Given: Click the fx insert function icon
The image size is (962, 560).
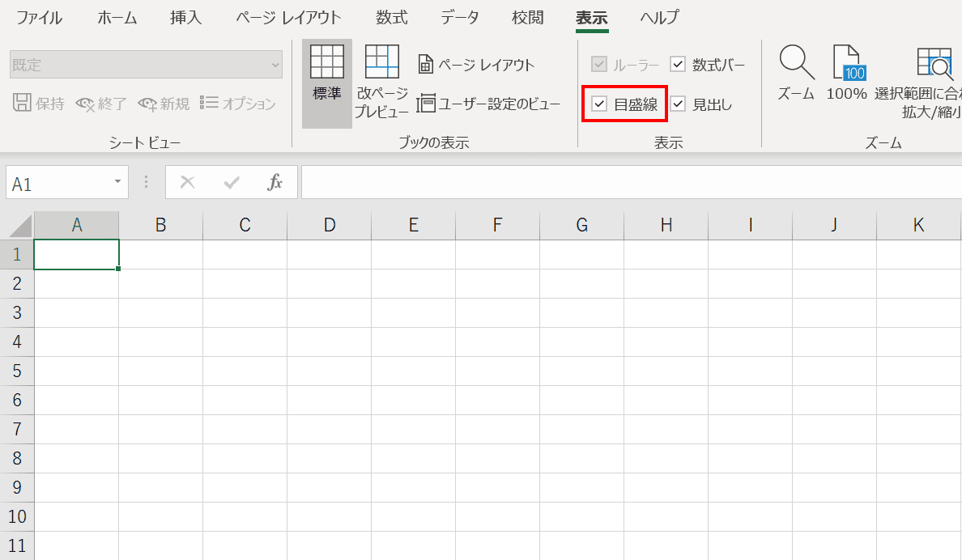Looking at the screenshot, I should click(x=275, y=181).
